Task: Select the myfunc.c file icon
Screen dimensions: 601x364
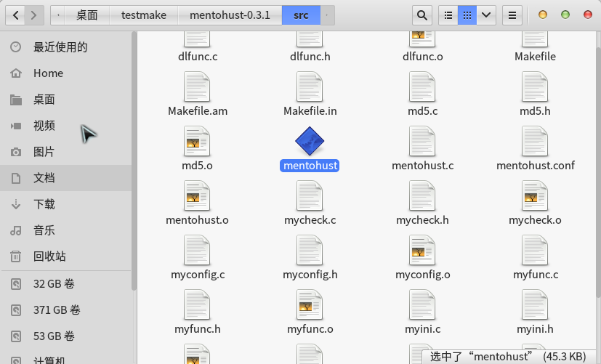Action: (535, 250)
